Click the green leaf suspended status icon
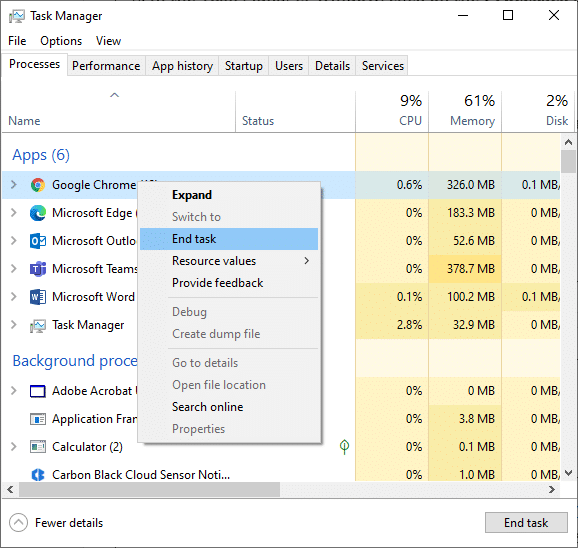This screenshot has width=578, height=548. click(344, 447)
